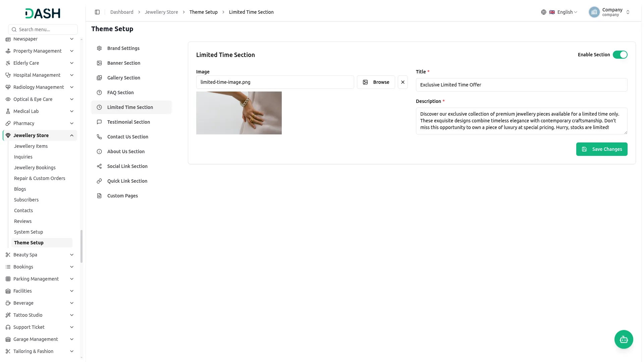Expand the Bookings menu chevron
Screen dimensions: 644x362
coord(72,267)
